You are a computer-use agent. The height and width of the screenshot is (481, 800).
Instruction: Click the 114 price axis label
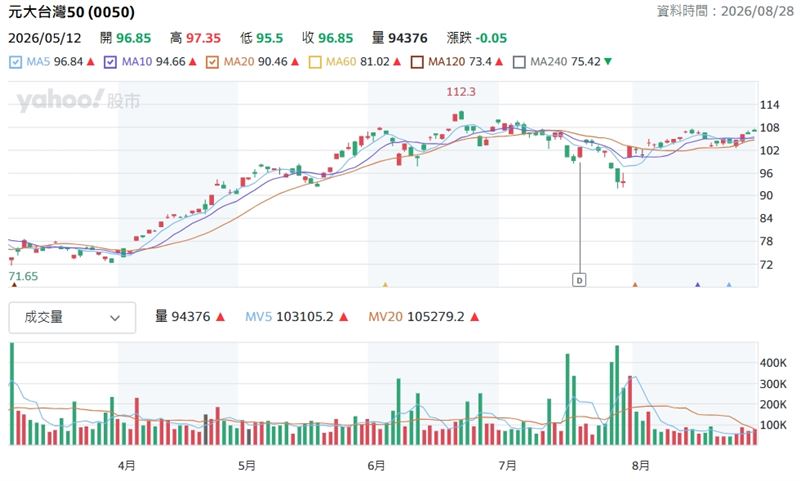click(769, 105)
